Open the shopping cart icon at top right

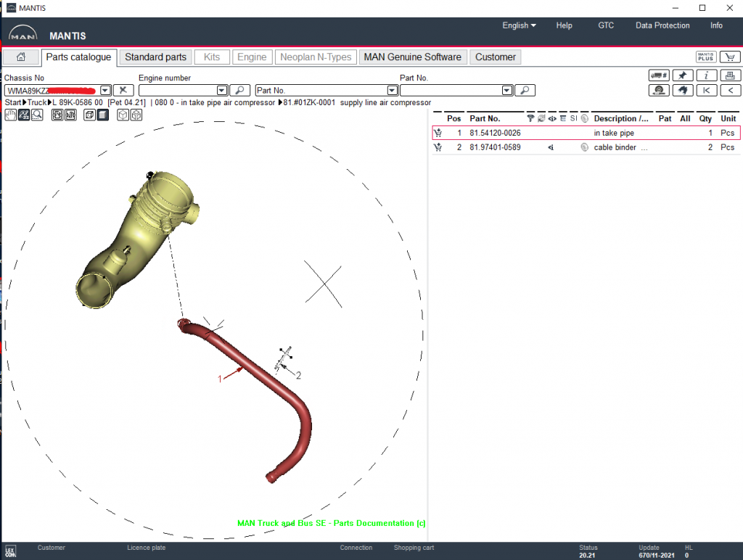coord(730,57)
